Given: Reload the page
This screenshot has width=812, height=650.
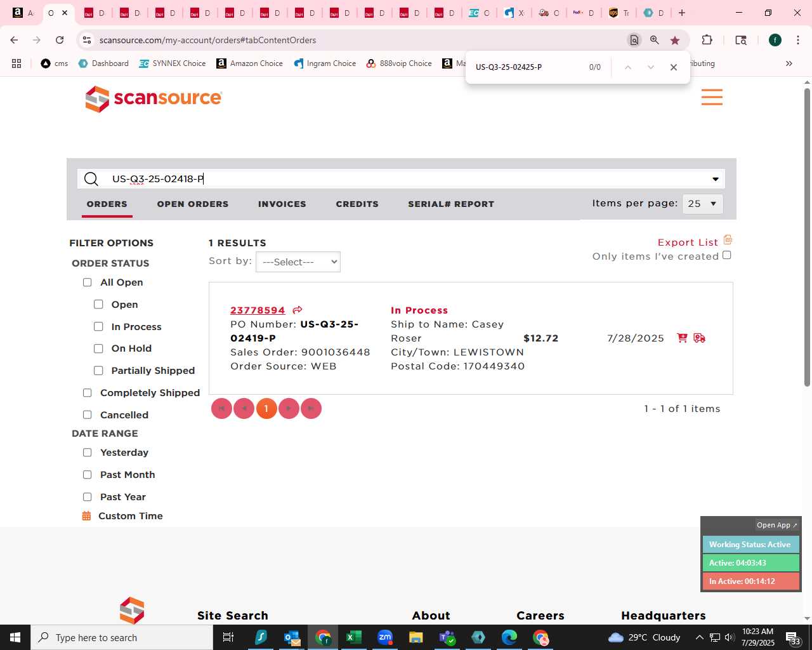Looking at the screenshot, I should click(x=60, y=40).
